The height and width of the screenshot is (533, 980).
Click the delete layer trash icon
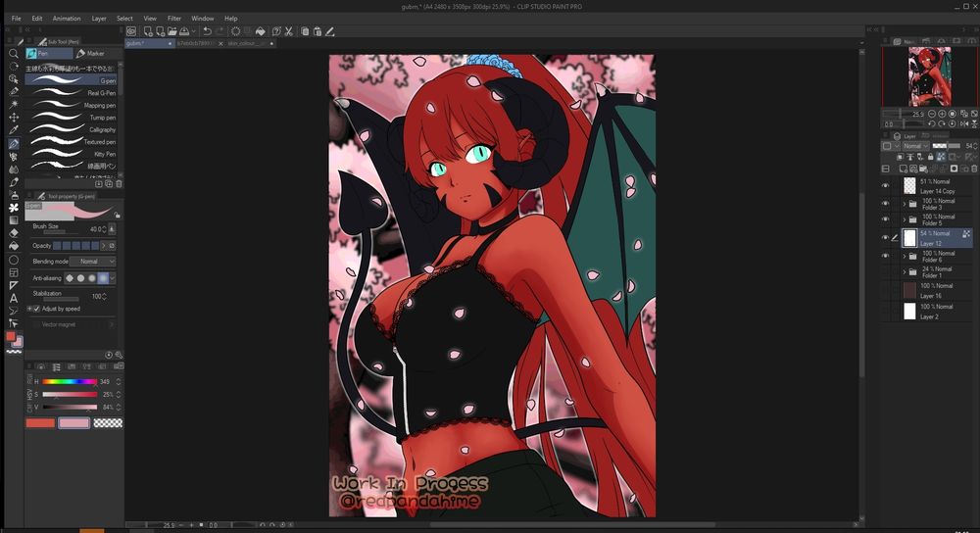coord(974,169)
